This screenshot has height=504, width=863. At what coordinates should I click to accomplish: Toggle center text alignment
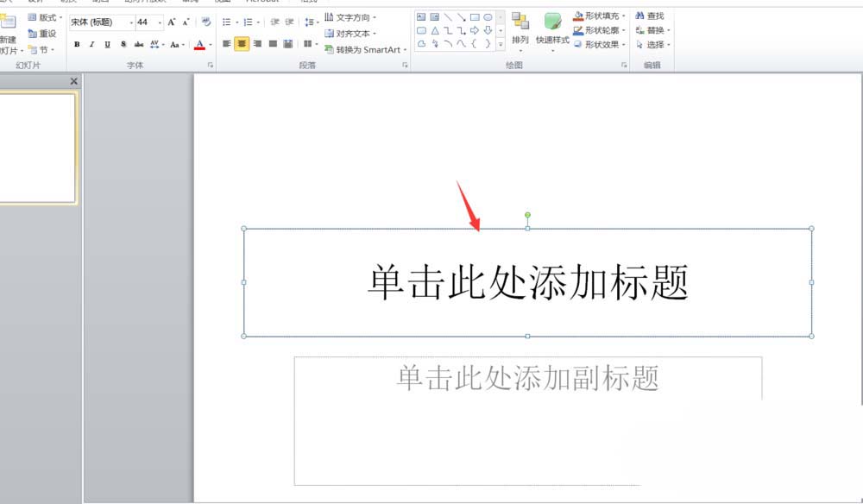(242, 43)
